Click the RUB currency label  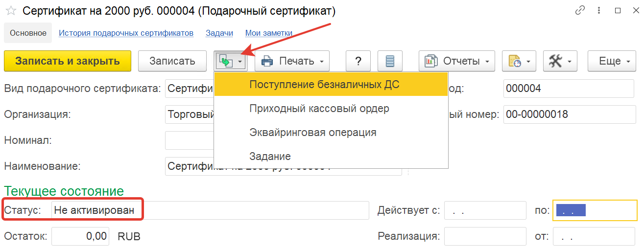(x=129, y=236)
